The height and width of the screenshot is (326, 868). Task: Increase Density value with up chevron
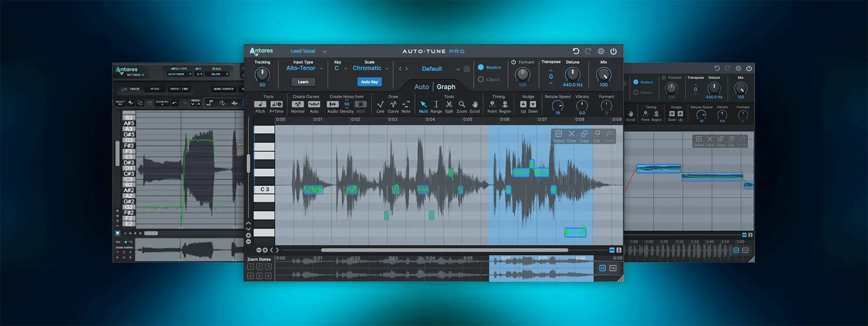pyautogui.click(x=347, y=100)
